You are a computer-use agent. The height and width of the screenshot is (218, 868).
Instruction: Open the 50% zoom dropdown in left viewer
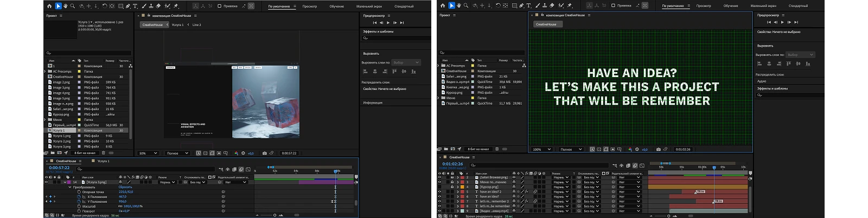(x=148, y=153)
